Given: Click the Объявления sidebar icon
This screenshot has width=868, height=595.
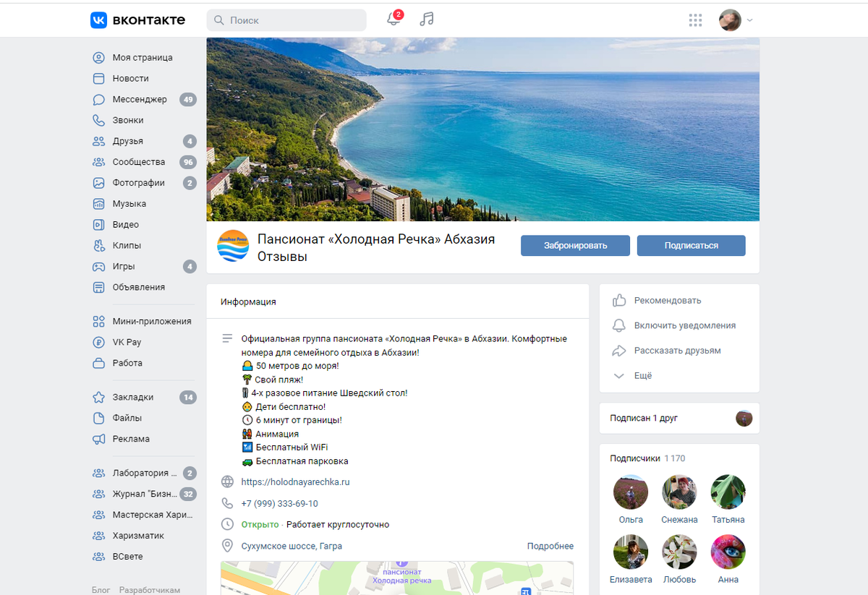Looking at the screenshot, I should pos(99,287).
